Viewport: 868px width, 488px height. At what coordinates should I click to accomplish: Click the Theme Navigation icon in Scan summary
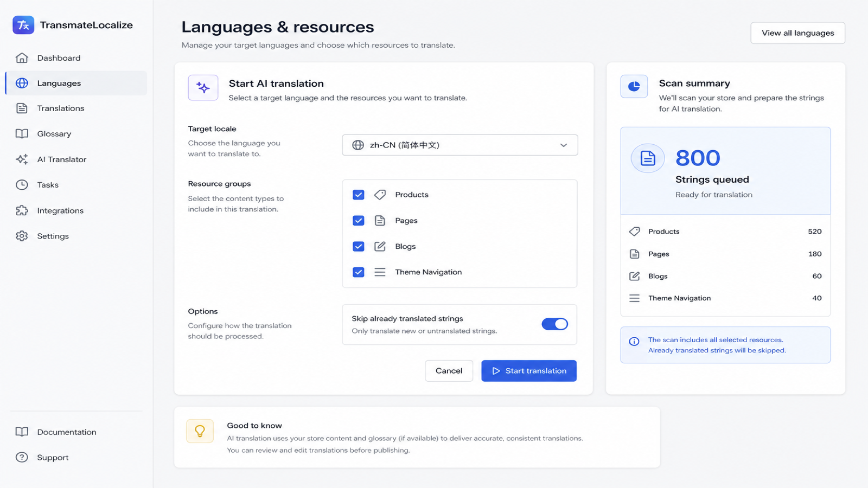point(634,298)
